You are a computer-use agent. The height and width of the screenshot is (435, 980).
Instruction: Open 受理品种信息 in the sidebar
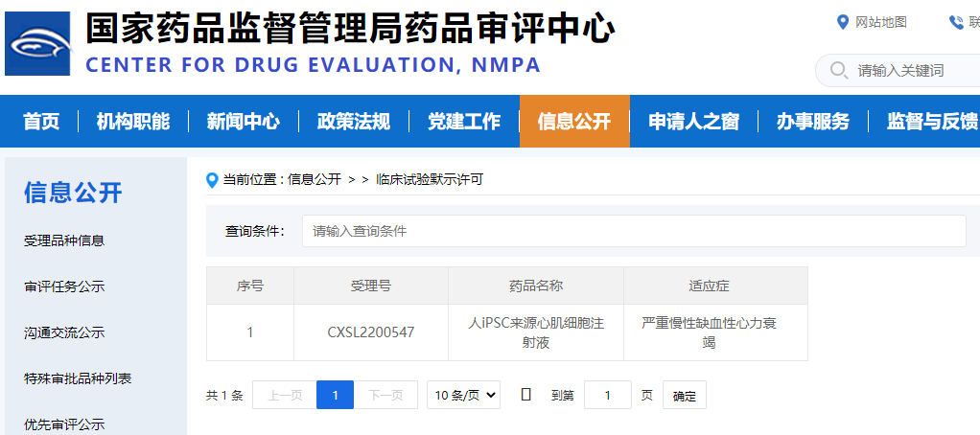pos(64,240)
